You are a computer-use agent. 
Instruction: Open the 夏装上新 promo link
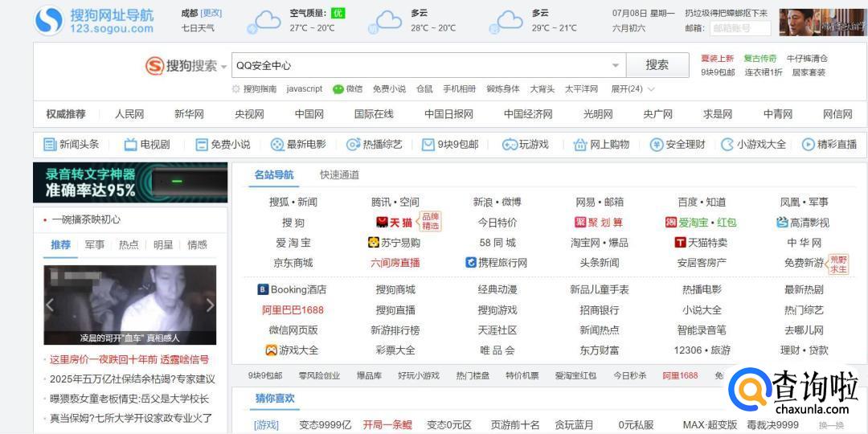coord(717,58)
